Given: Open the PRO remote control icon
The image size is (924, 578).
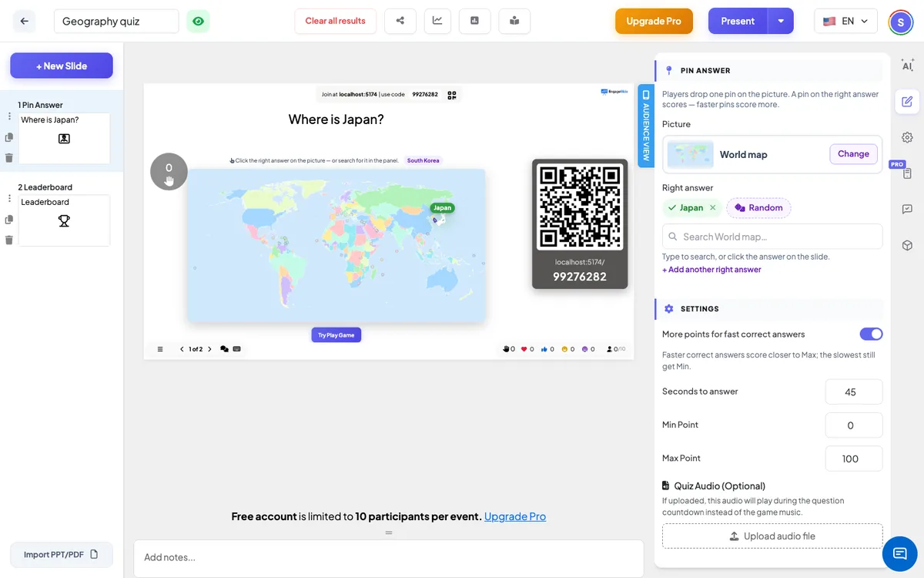Looking at the screenshot, I should 907,173.
